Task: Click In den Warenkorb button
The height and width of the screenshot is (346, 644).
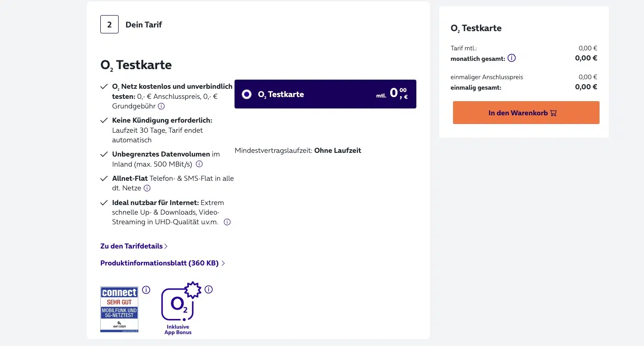Action: [526, 113]
